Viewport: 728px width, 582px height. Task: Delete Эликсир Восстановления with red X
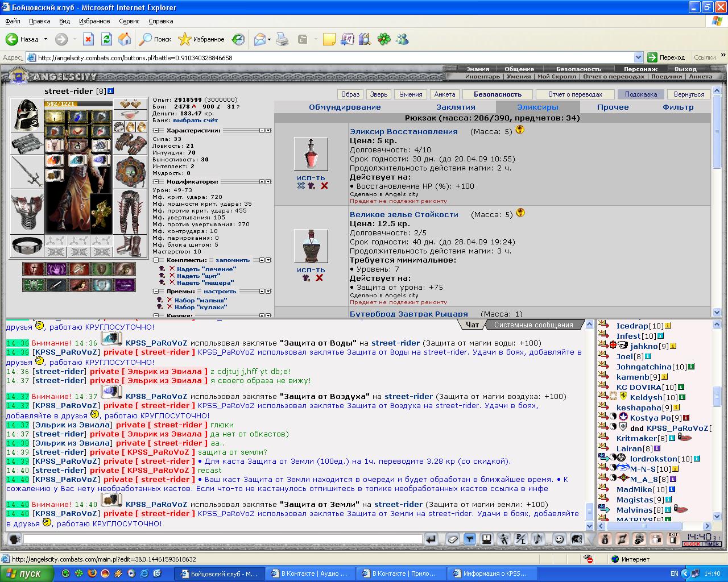click(x=324, y=186)
